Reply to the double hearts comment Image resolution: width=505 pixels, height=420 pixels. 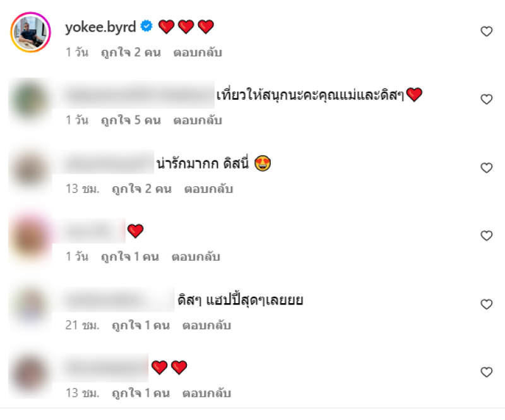pos(206,393)
